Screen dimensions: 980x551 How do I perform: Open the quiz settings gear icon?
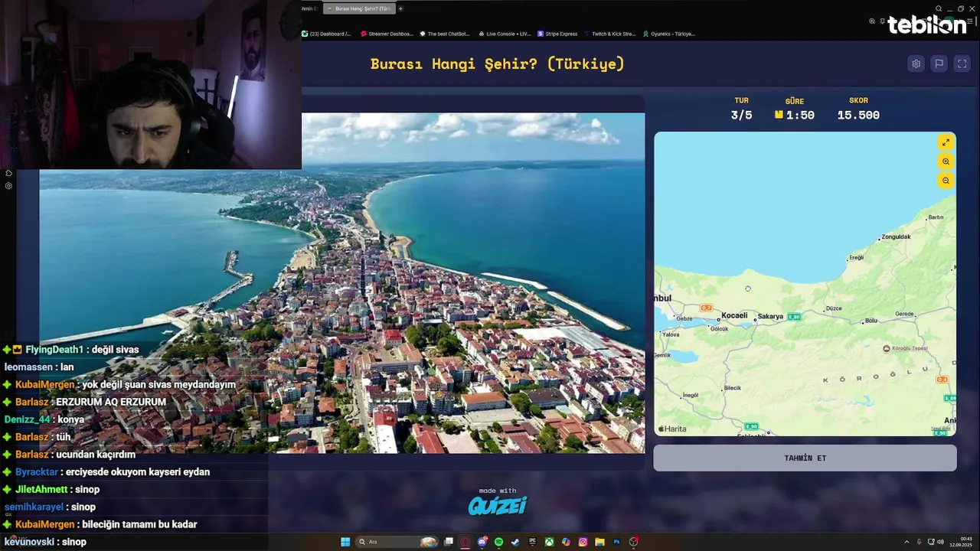coord(916,64)
